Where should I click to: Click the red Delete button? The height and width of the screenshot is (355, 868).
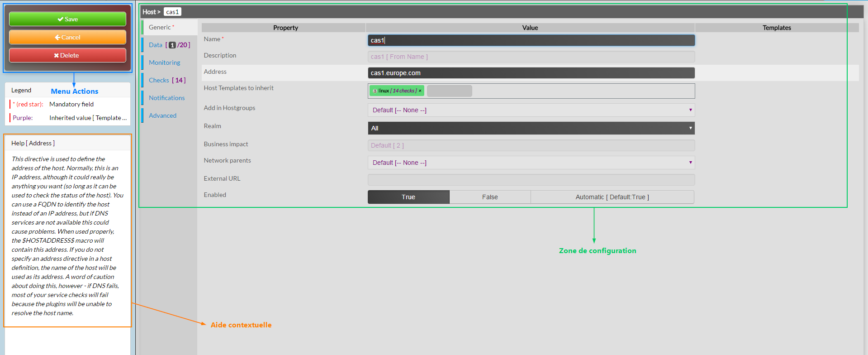(x=67, y=55)
